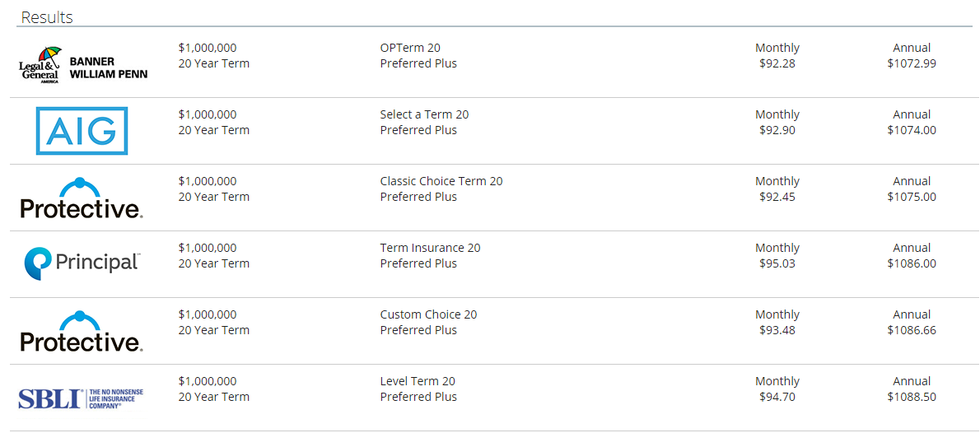980x433 pixels.
Task: Click the Level Term 20 product
Action: tap(418, 381)
